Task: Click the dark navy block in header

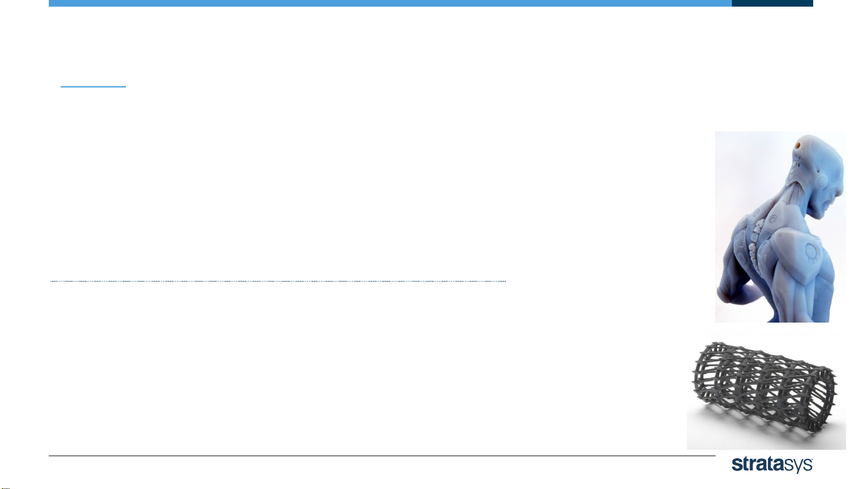Action: 772,3
